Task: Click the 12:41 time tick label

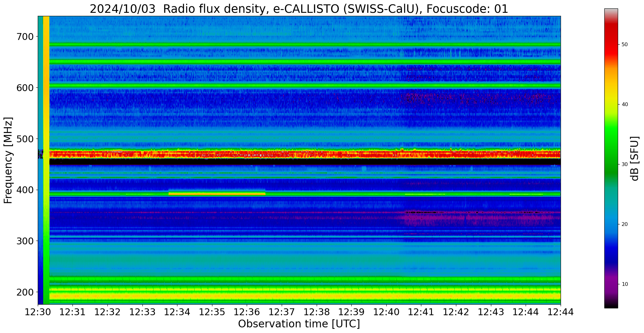Action: (421, 312)
